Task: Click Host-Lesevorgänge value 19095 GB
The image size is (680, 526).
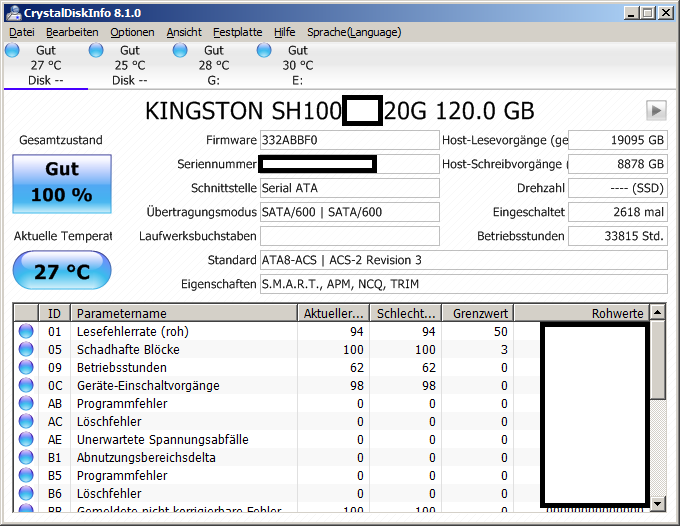Action: click(618, 140)
